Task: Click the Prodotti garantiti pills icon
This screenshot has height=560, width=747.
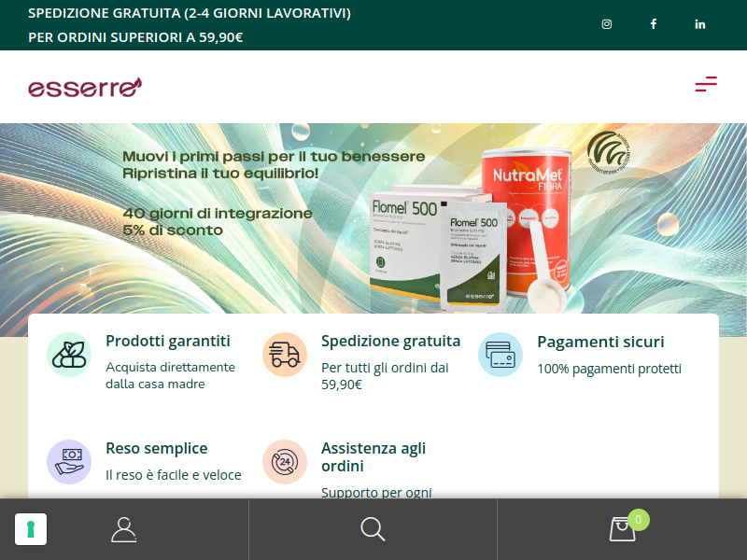Action: point(69,355)
